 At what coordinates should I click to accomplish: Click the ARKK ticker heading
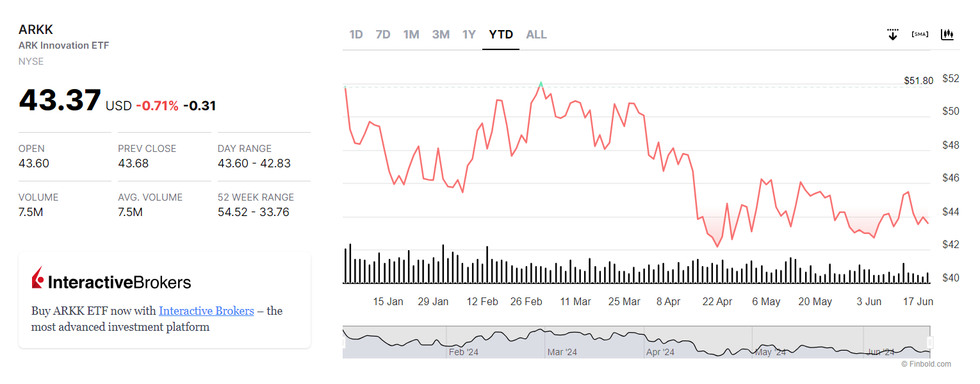(x=36, y=29)
